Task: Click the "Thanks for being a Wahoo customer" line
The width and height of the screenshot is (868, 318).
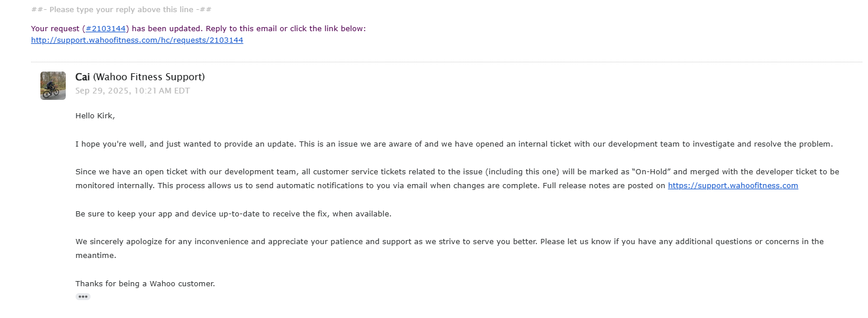Action: [145, 284]
